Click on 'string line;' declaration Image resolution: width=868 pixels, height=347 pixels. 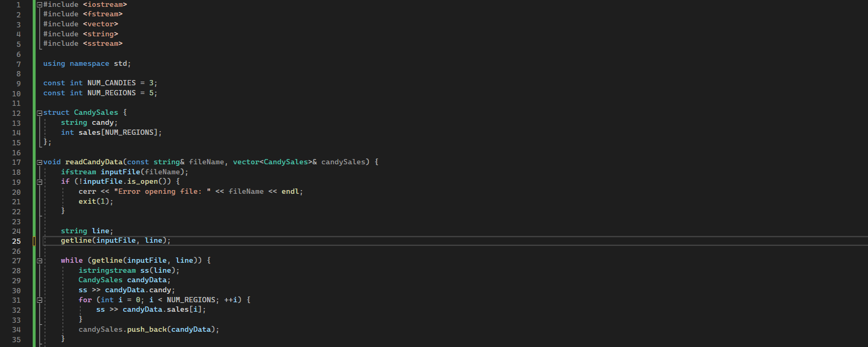87,231
